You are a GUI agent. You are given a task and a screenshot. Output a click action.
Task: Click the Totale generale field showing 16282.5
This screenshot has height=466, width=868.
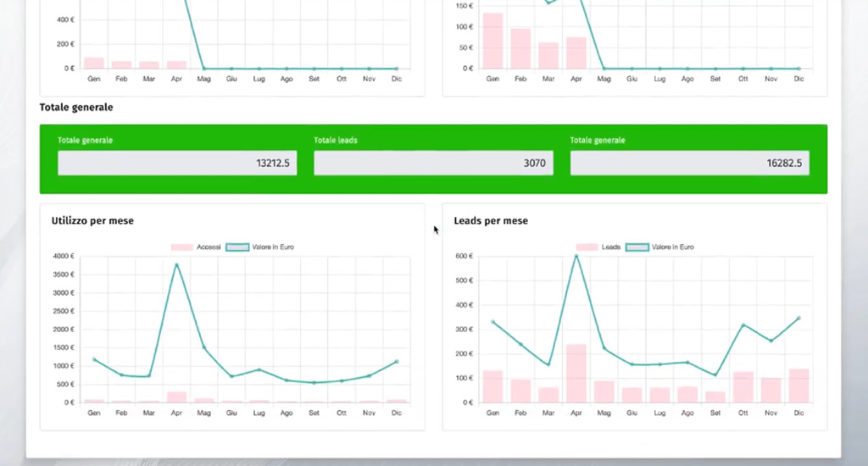click(690, 164)
